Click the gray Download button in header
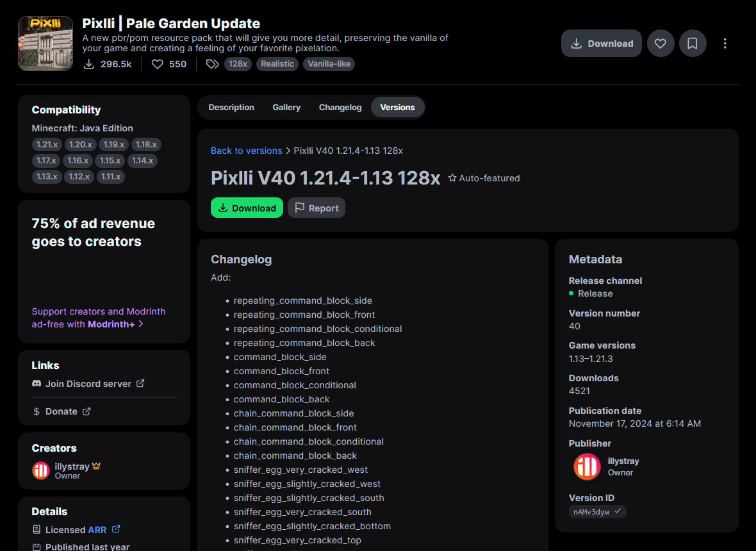756x551 pixels. tap(601, 44)
